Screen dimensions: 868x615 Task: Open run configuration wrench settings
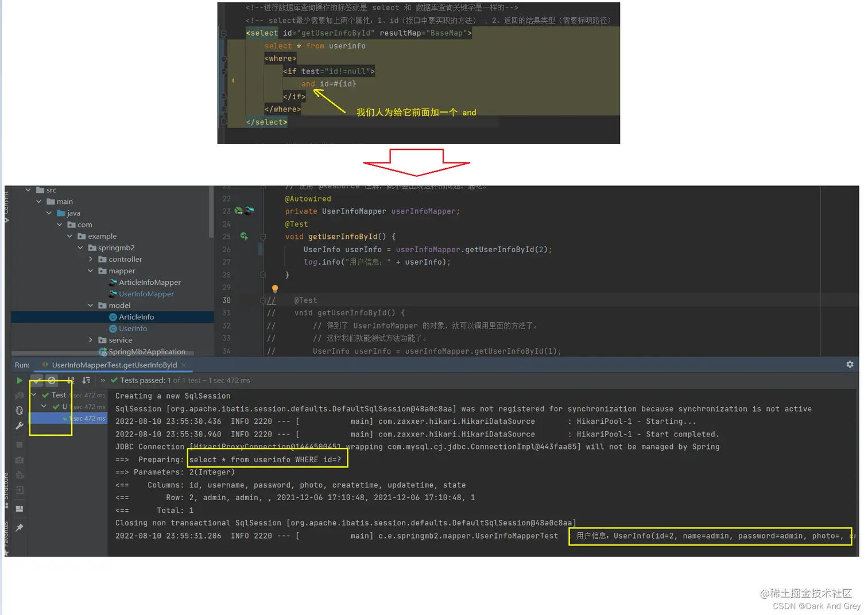20,426
